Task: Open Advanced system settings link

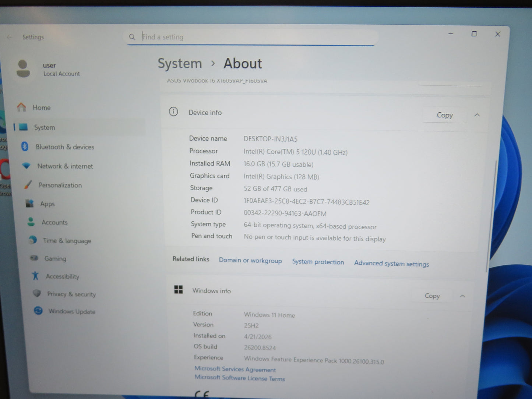Action: (x=391, y=264)
